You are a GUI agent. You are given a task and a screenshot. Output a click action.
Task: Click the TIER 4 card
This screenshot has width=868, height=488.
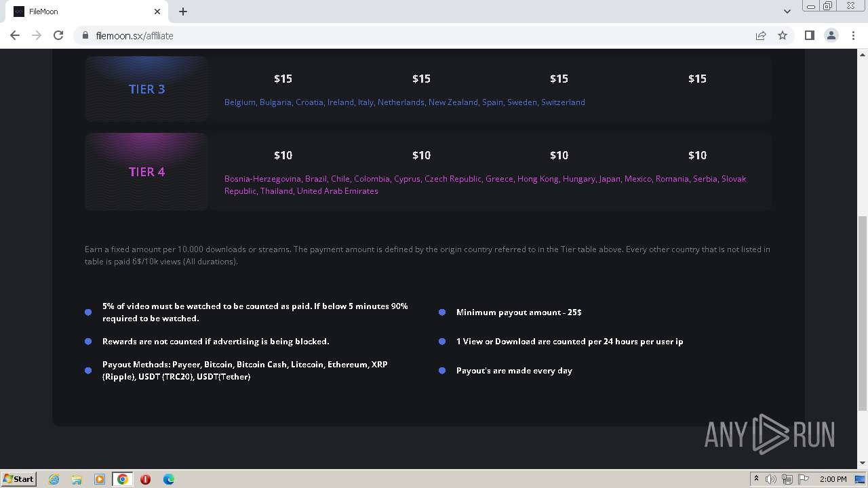pos(146,171)
